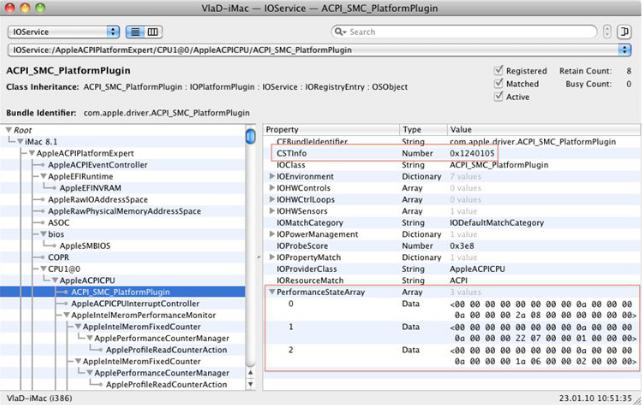Sort by the Property column header
The width and height of the screenshot is (642, 405).
click(331, 129)
